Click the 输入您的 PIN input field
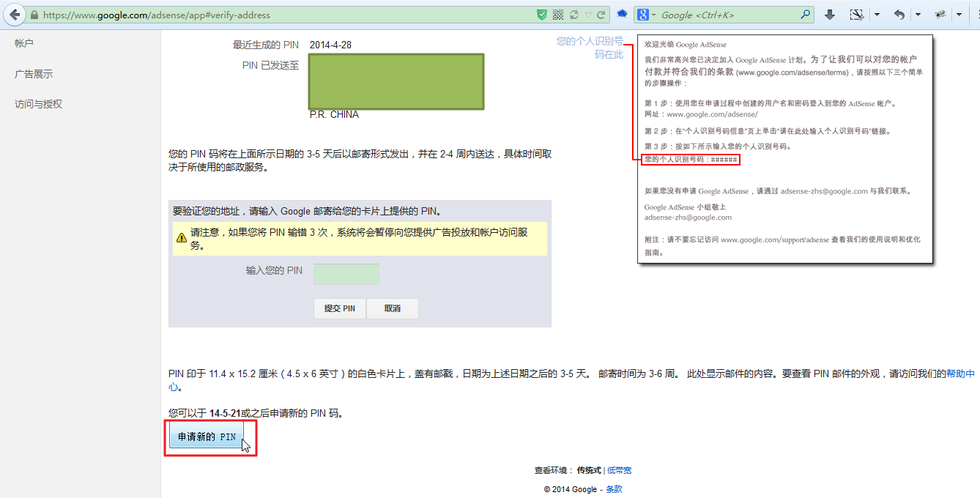 click(x=346, y=274)
